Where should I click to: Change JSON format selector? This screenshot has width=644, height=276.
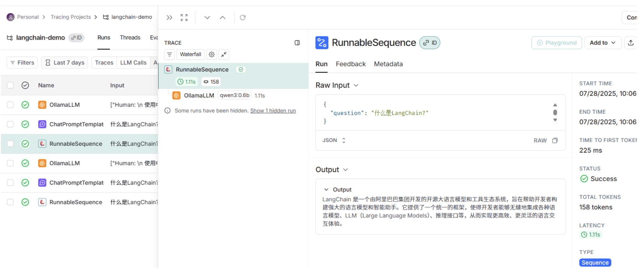(x=334, y=141)
